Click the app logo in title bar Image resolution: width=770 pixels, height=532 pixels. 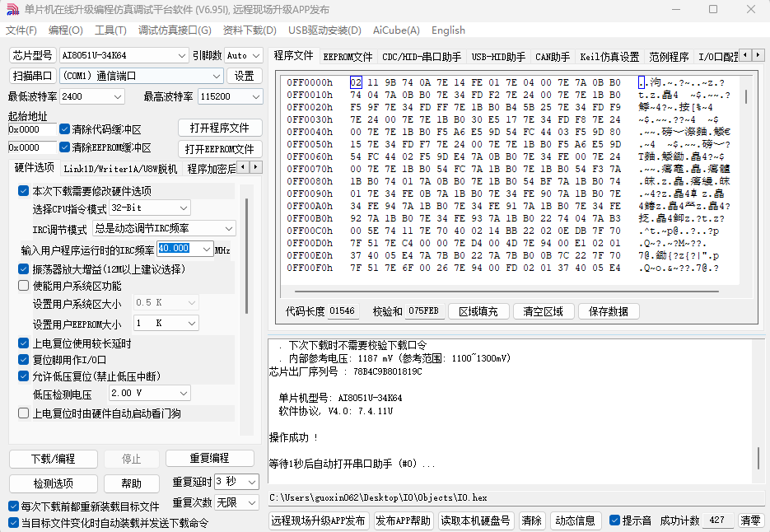12,9
